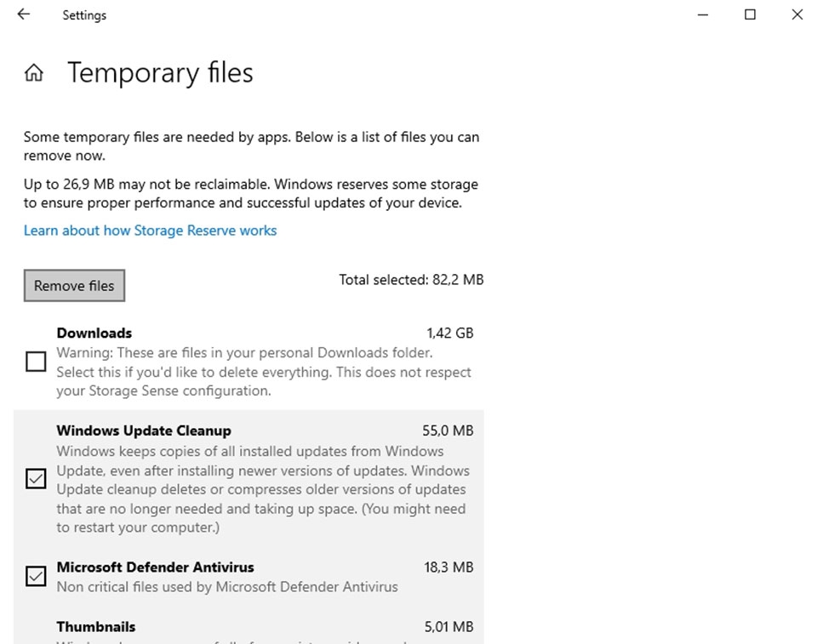Open Learn about how Storage Reserve works

(x=150, y=231)
